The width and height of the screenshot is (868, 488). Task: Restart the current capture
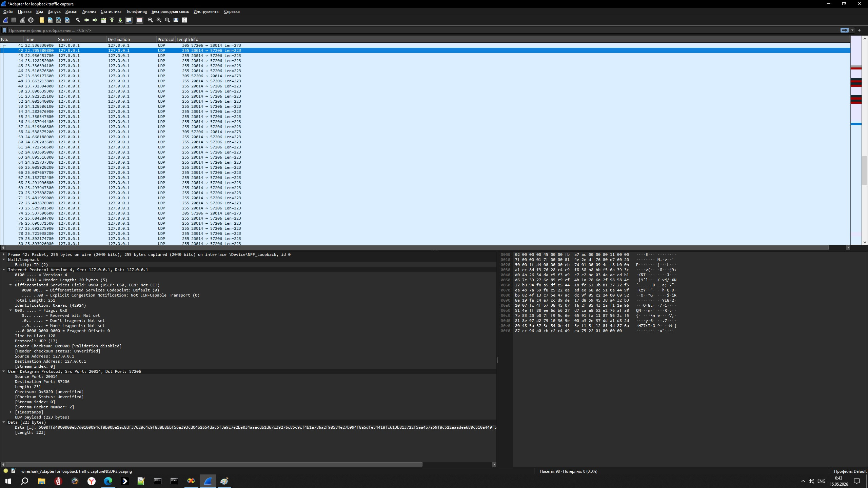pyautogui.click(x=22, y=20)
